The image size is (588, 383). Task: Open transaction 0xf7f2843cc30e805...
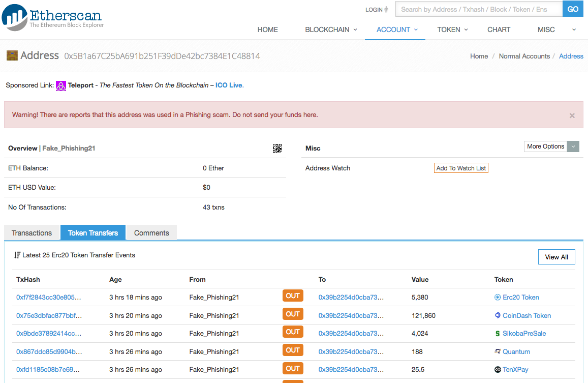click(48, 298)
